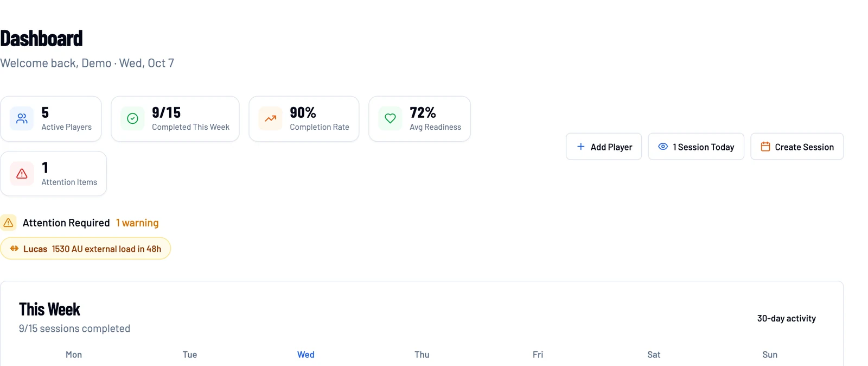Screen dimensions: 868x366
Task: Select the Thu day column header
Action: [422, 355]
